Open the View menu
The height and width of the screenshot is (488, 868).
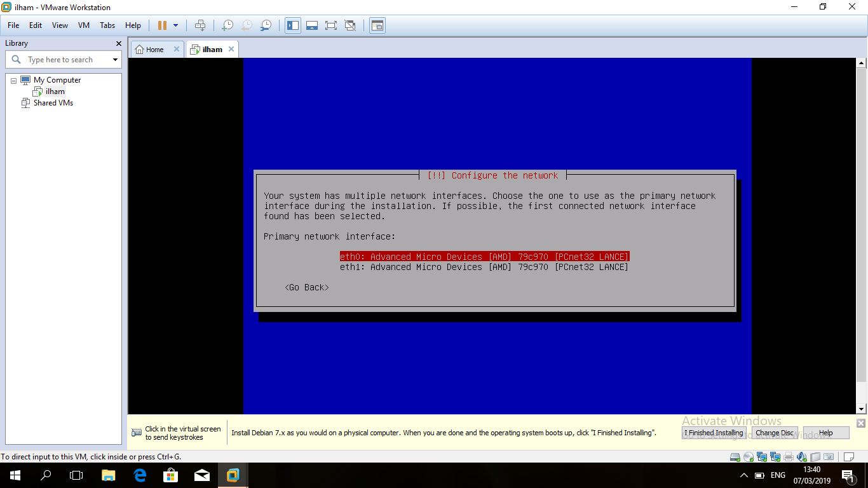pyautogui.click(x=60, y=25)
